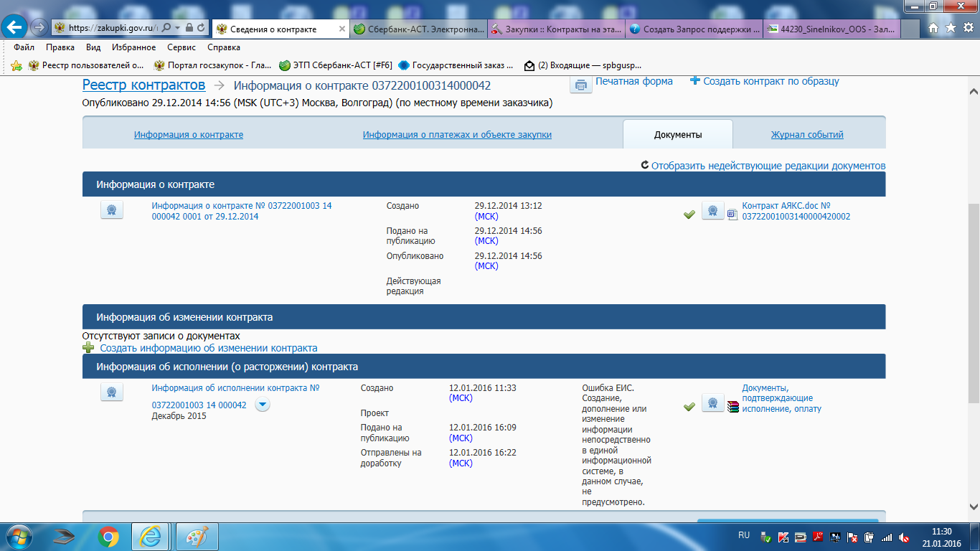
Task: Open 'Информация о платежах и объекте закупки' tab
Action: pyautogui.click(x=457, y=134)
